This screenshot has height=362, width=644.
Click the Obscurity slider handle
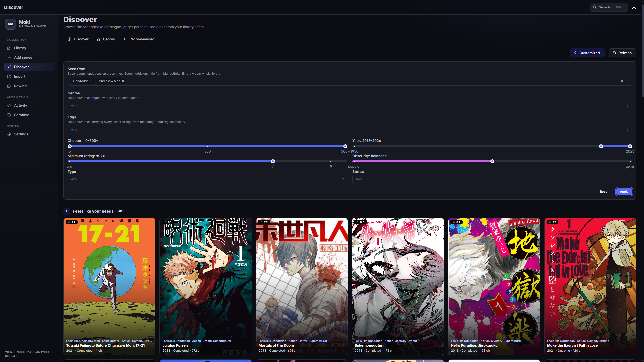pos(492,161)
